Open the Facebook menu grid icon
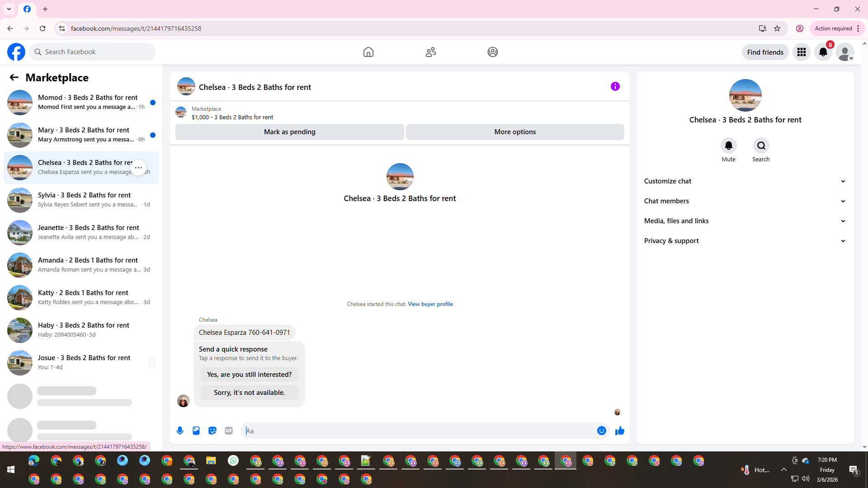 click(x=801, y=52)
